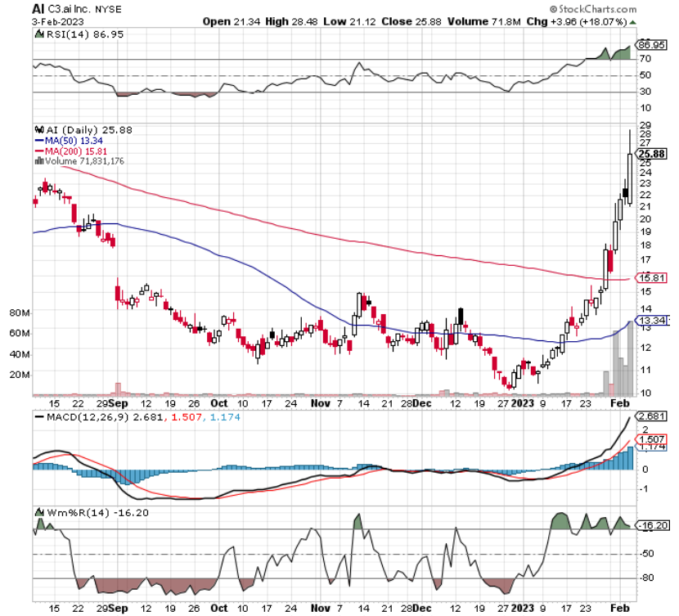The height and width of the screenshot is (616, 679).
Task: Click the 25.88 price tag on axis
Action: click(x=651, y=154)
